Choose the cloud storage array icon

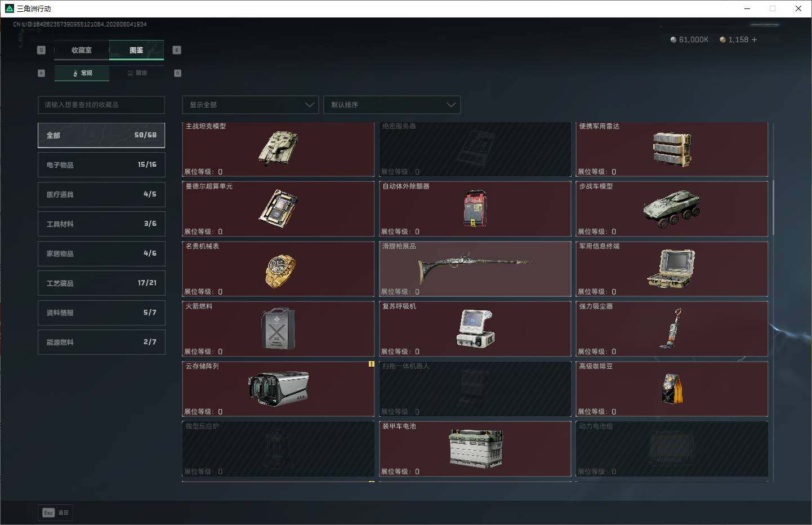pyautogui.click(x=278, y=389)
